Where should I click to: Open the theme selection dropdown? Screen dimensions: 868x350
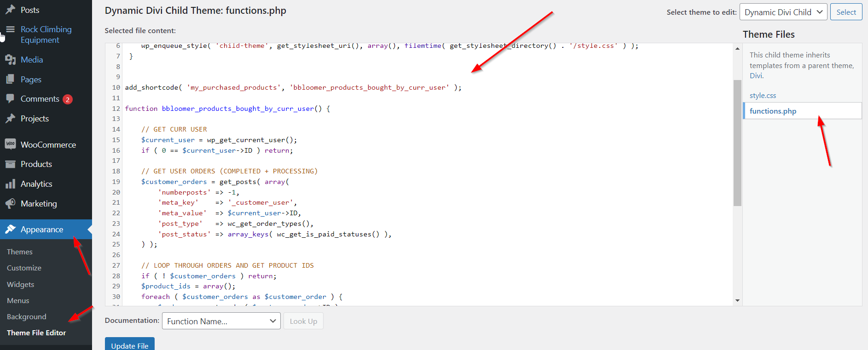(783, 12)
